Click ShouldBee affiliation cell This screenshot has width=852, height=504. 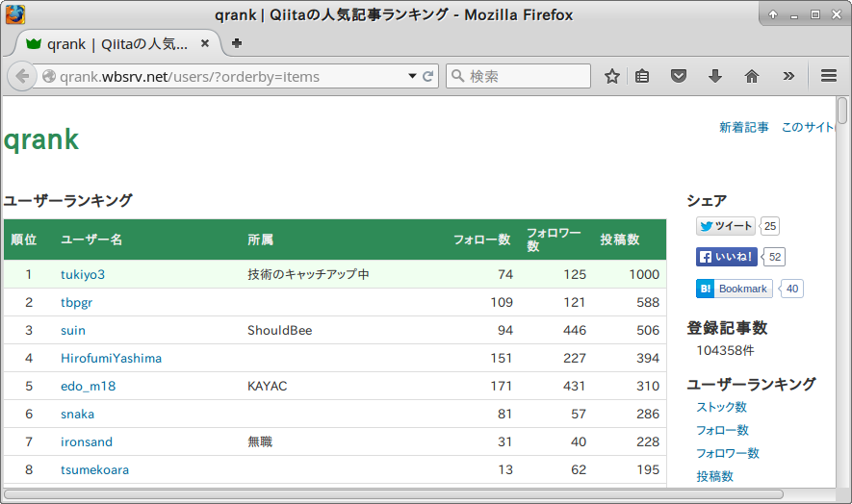pyautogui.click(x=280, y=330)
